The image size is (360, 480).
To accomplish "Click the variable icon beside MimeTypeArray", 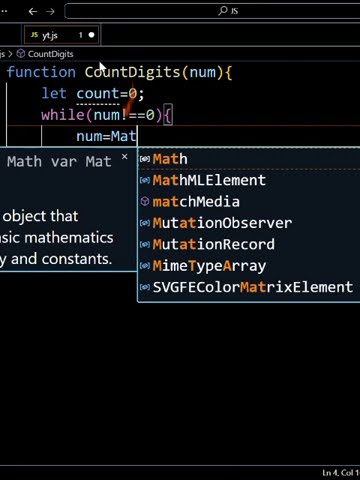I will pyautogui.click(x=145, y=266).
